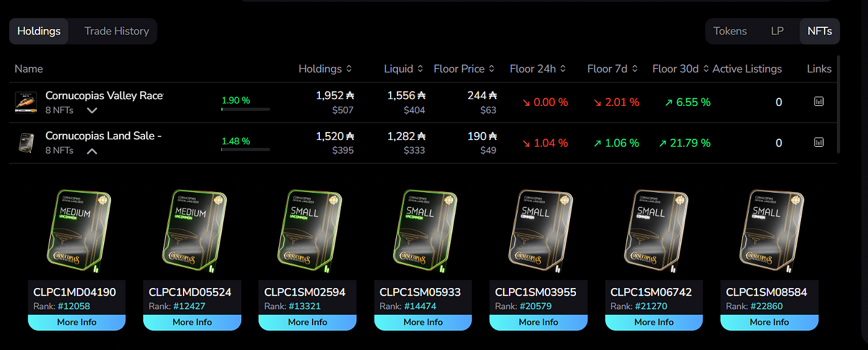Click Links column header
Screen dimensions: 868x350
819,69
